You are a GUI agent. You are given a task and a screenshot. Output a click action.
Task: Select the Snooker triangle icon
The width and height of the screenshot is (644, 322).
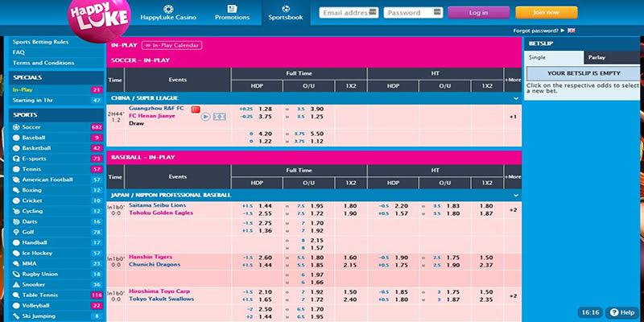pyautogui.click(x=16, y=285)
